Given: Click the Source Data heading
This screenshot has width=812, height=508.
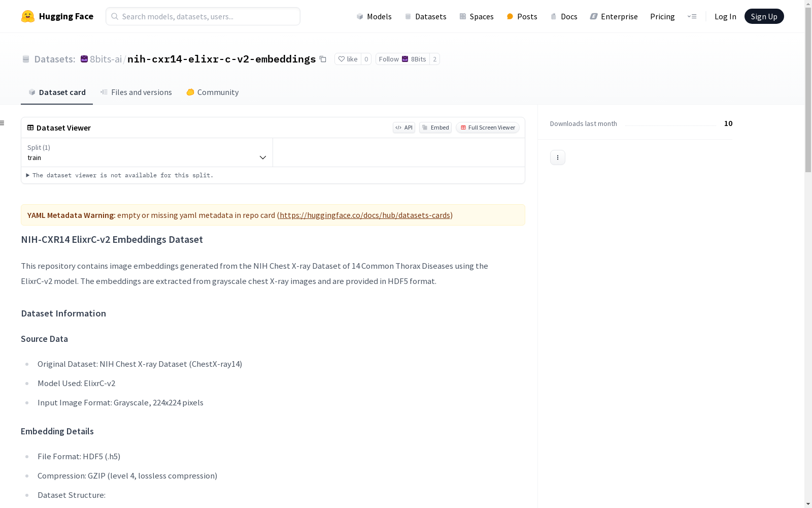Looking at the screenshot, I should 44,339.
